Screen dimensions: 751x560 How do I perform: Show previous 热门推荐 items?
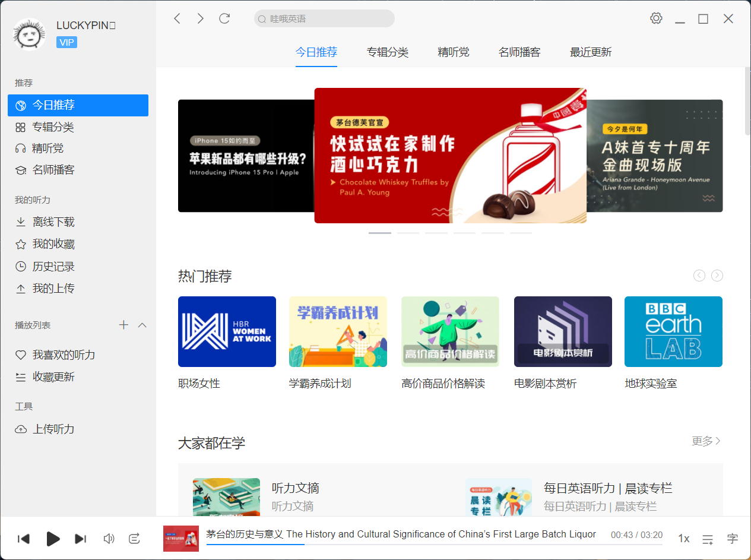pyautogui.click(x=699, y=276)
